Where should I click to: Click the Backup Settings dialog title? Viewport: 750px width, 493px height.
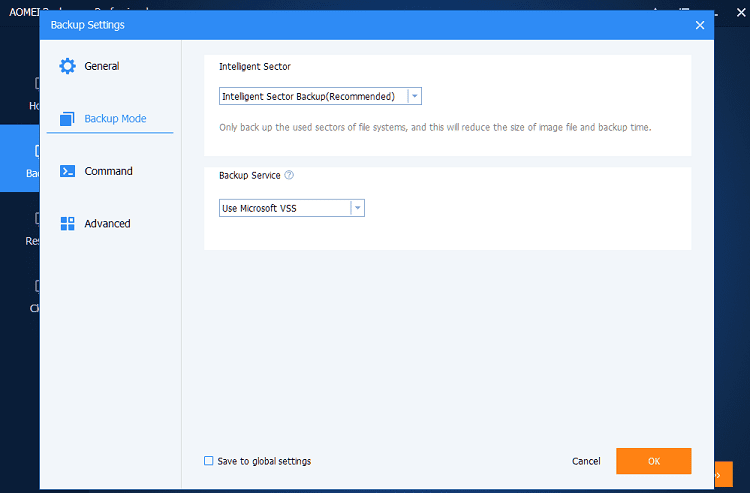click(88, 25)
